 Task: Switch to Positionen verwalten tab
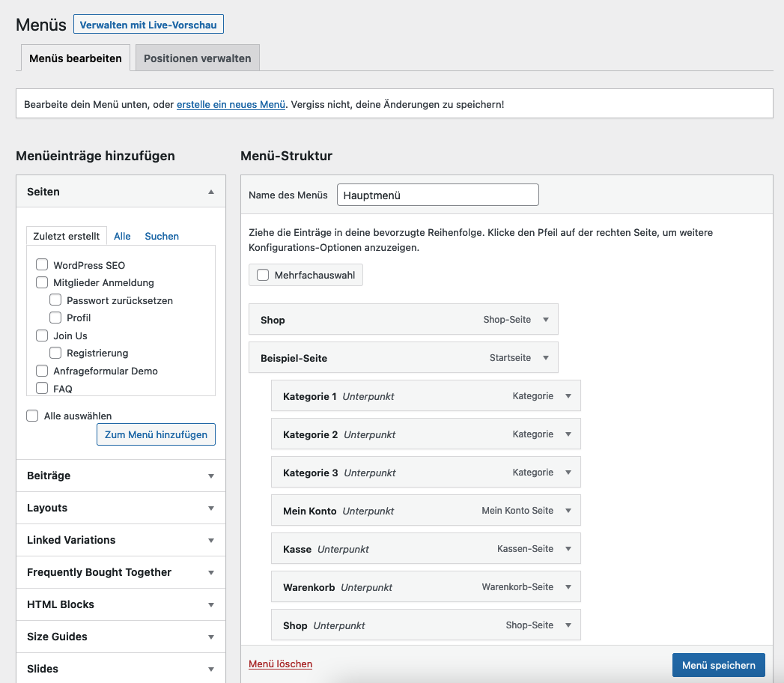tap(198, 58)
